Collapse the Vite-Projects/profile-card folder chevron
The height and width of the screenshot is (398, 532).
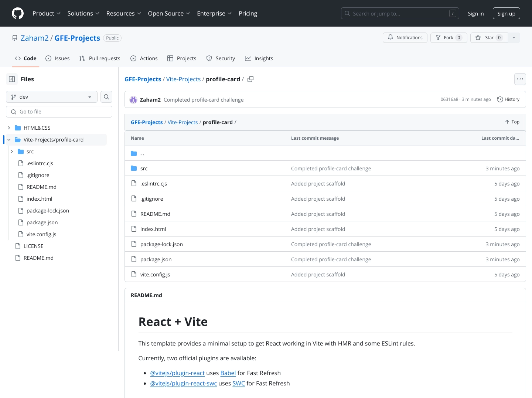(9, 140)
